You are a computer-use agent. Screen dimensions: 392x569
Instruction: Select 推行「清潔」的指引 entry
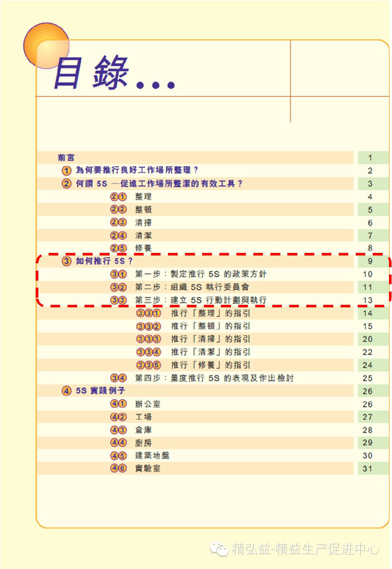(x=210, y=352)
